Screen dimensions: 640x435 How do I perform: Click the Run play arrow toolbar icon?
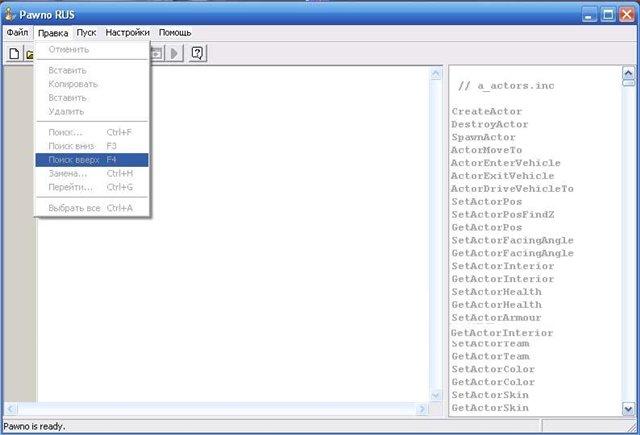point(175,53)
